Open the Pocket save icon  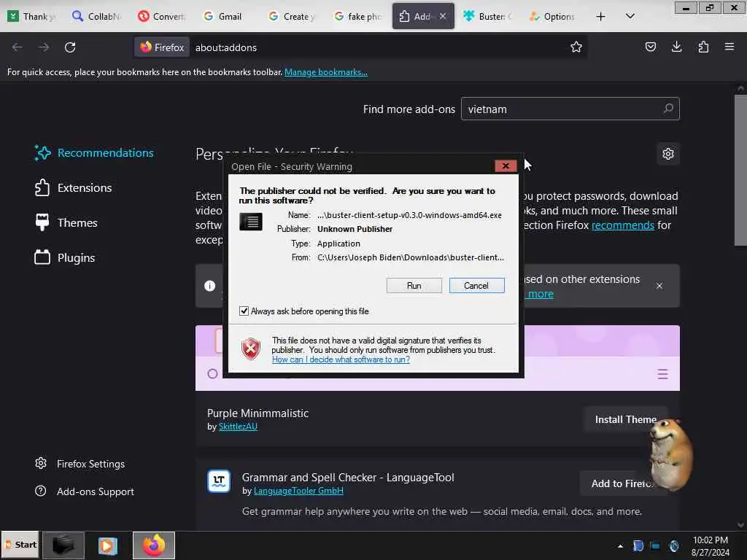650,47
